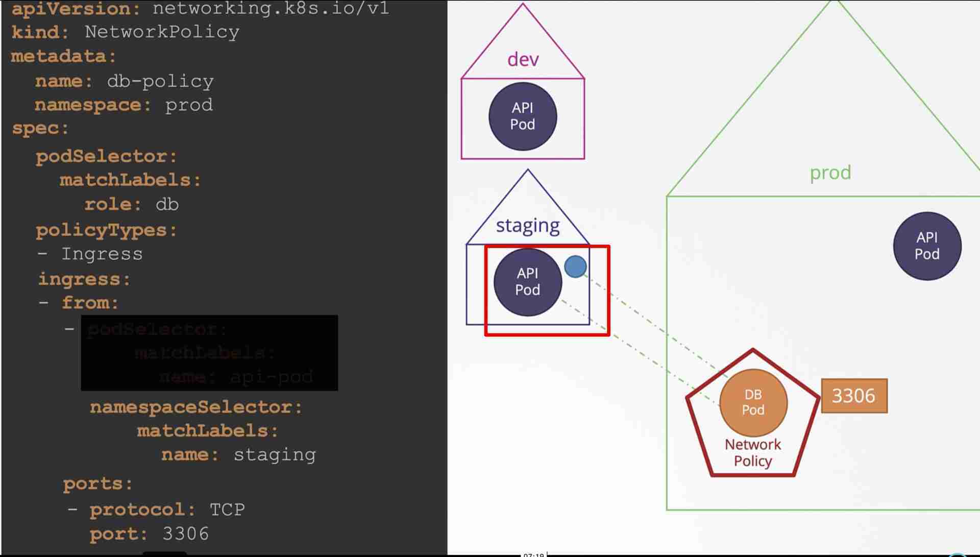Select the podSelector highlighted block
980x557 pixels.
210,353
